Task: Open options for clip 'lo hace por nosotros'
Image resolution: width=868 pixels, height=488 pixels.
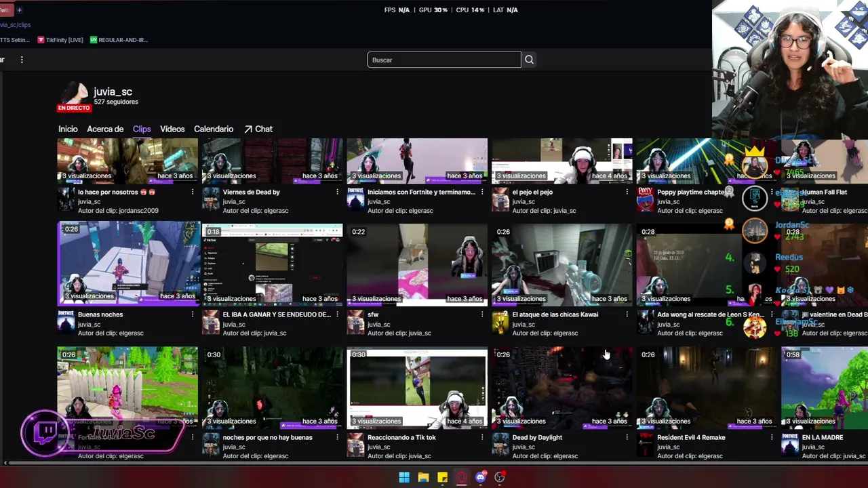Action: [x=193, y=192]
